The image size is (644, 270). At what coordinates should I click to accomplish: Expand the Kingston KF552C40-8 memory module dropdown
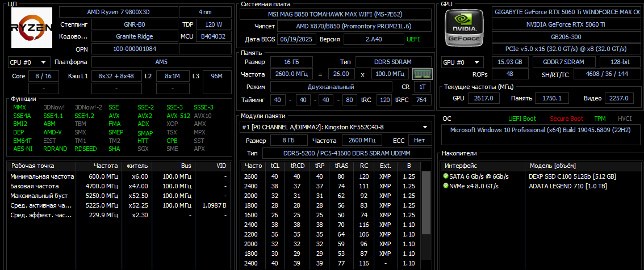click(x=336, y=127)
